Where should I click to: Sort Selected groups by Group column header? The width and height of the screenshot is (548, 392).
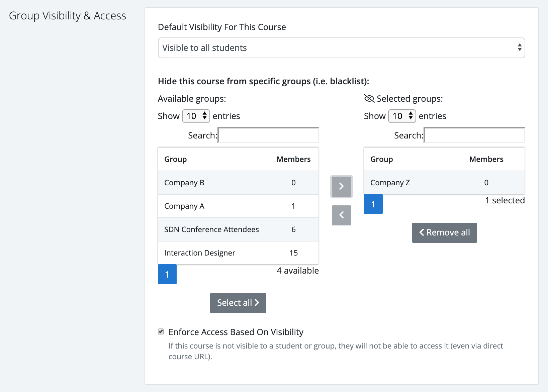click(381, 159)
